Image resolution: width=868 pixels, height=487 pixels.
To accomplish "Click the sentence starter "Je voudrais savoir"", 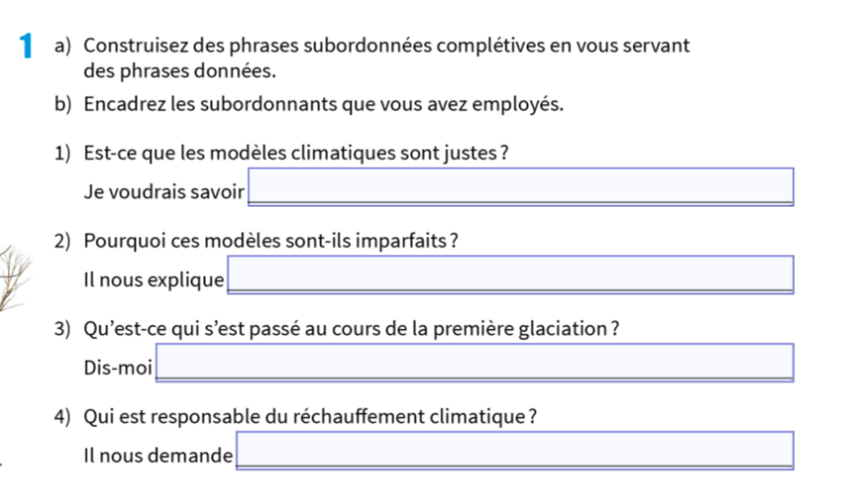I will pos(164,191).
